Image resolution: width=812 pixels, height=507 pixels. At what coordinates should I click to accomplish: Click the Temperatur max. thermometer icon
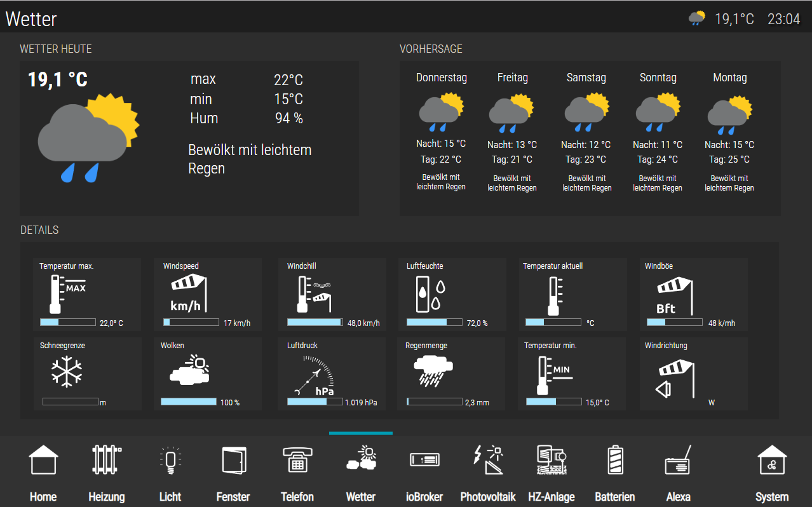(67, 294)
